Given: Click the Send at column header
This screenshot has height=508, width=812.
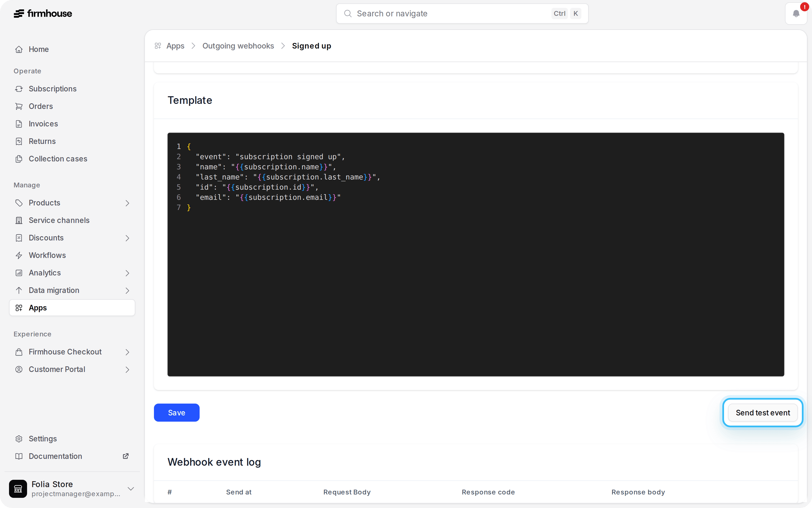Looking at the screenshot, I should pos(239,492).
